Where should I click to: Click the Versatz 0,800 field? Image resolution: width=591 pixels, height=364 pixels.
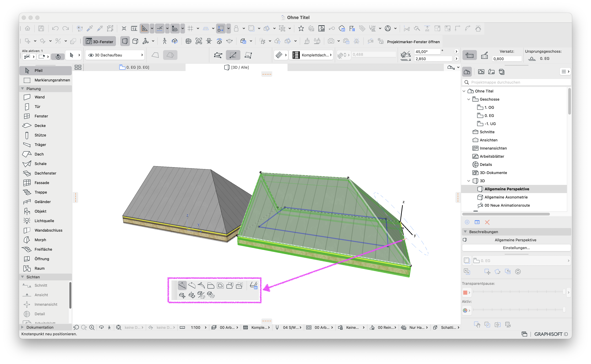pos(507,59)
